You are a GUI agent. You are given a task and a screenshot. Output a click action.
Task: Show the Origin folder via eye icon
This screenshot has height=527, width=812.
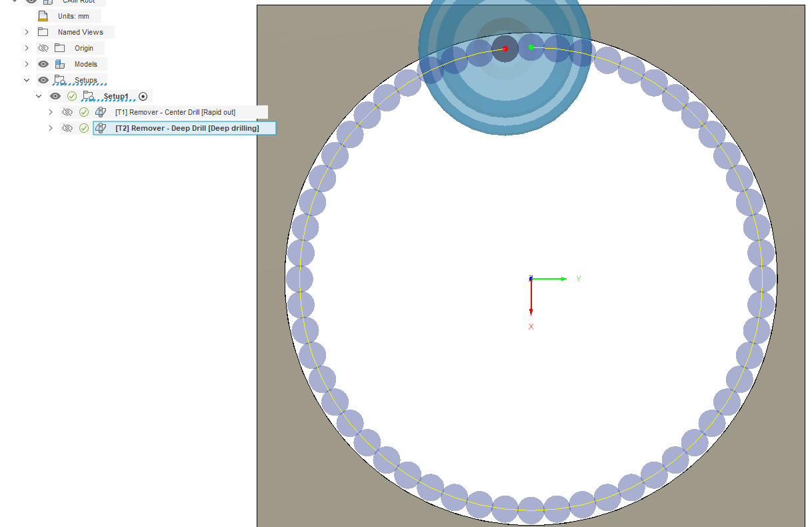[43, 48]
